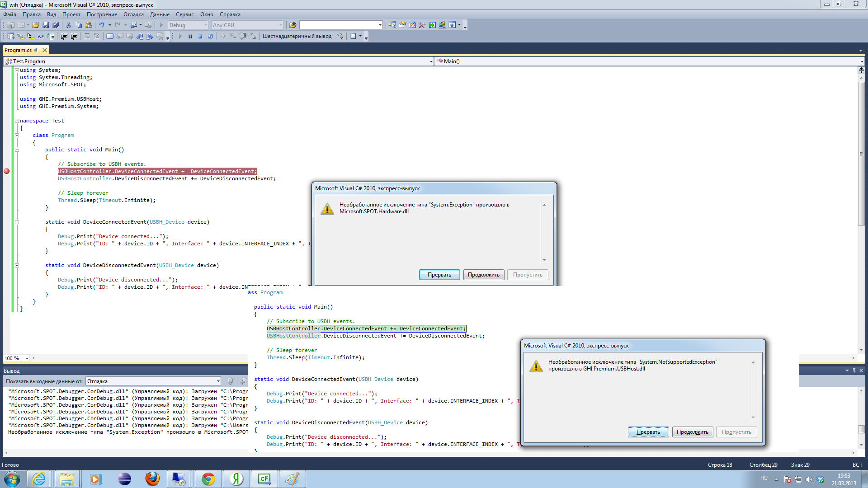Click the Pause debugging icon
The image size is (868, 488).
point(190,36)
